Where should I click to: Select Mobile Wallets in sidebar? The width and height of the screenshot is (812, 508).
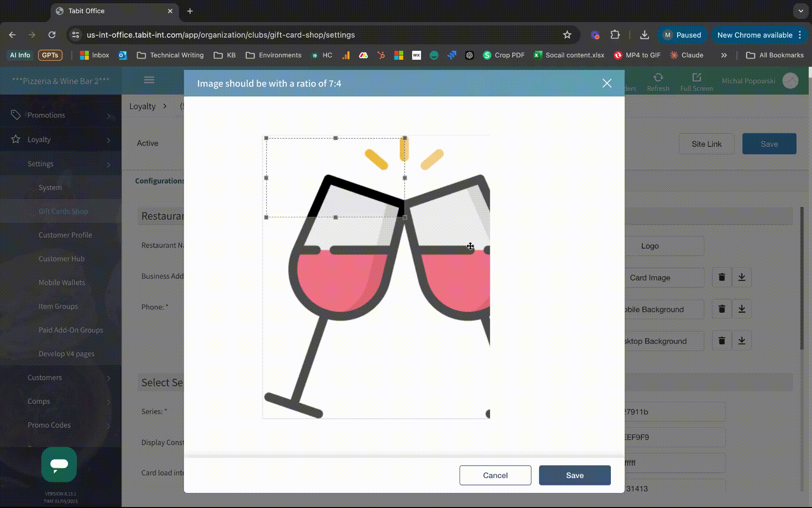tap(62, 283)
